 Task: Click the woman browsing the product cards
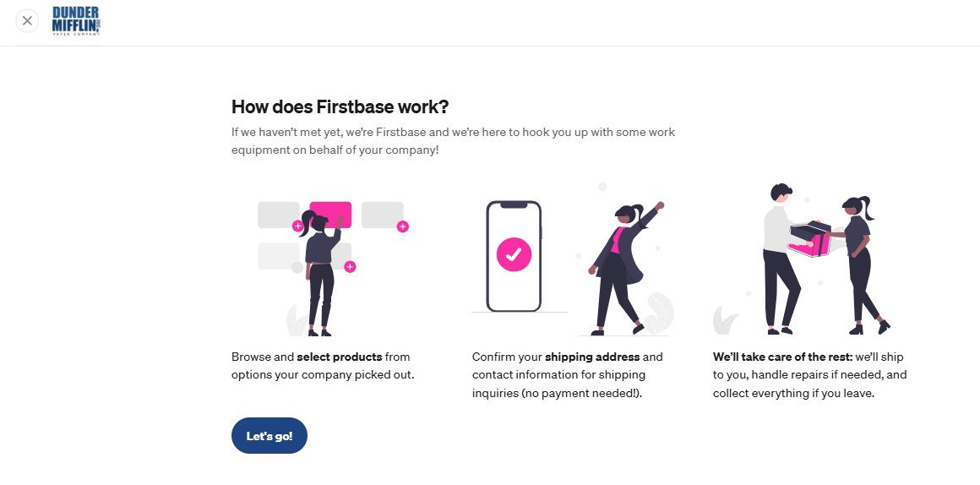tap(321, 273)
